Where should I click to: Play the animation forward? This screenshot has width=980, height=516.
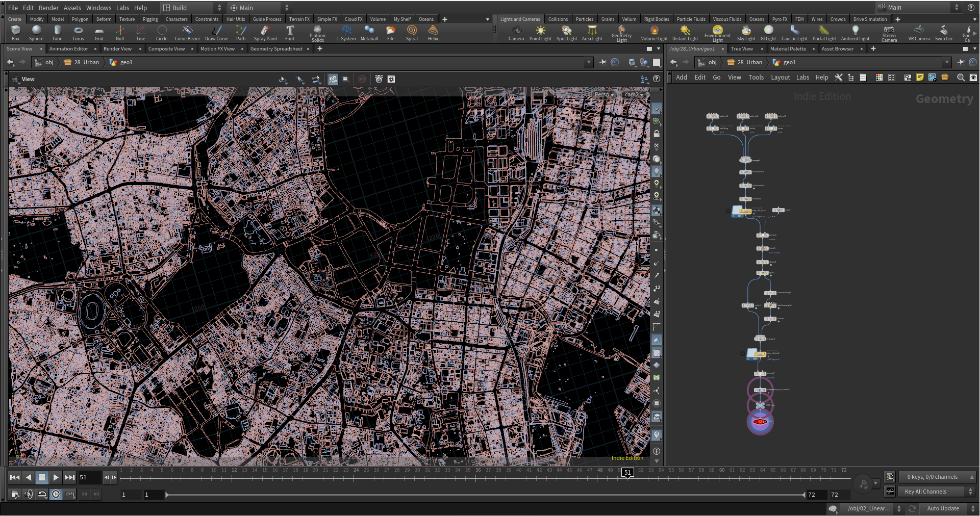pyautogui.click(x=56, y=477)
